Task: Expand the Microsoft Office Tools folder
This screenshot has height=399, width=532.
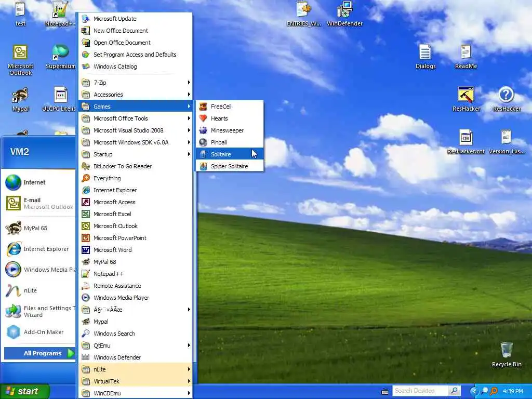Action: pos(136,118)
